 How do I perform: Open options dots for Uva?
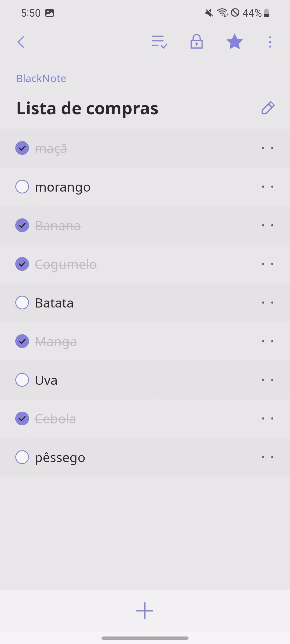(268, 380)
